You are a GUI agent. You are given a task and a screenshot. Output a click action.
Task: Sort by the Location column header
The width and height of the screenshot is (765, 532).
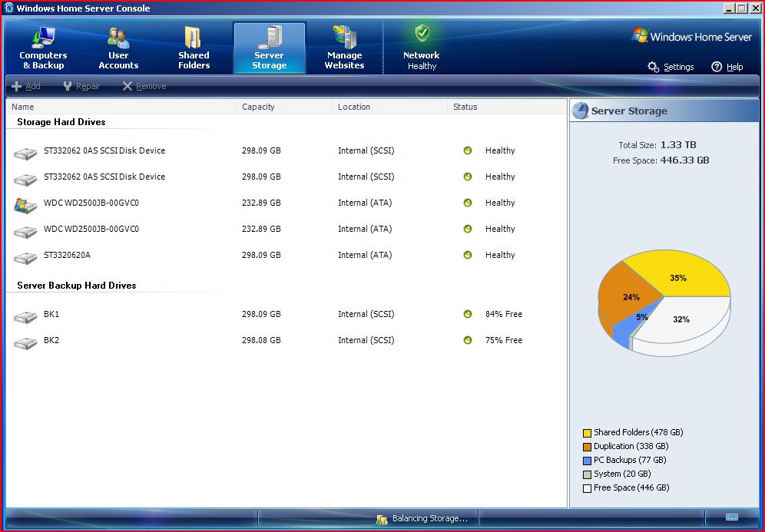coord(390,107)
